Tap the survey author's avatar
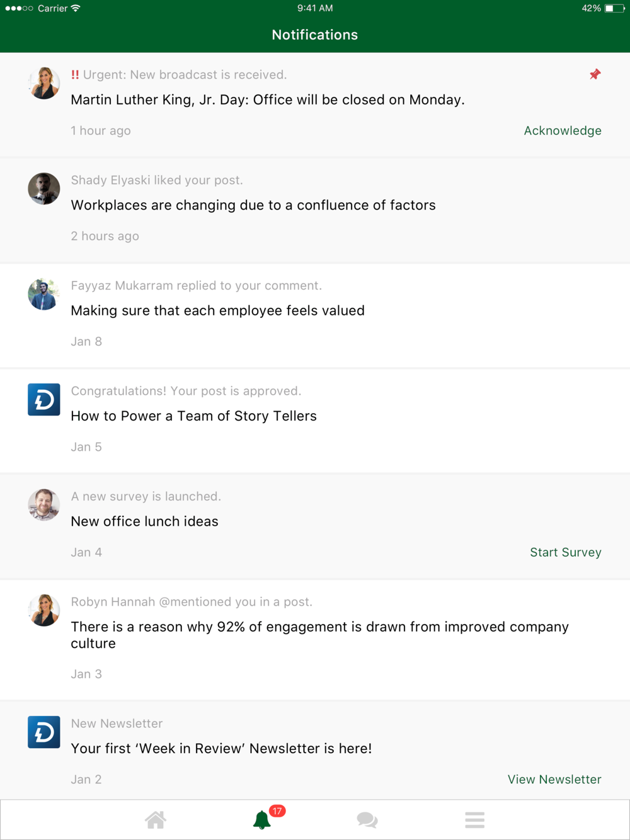 (44, 505)
